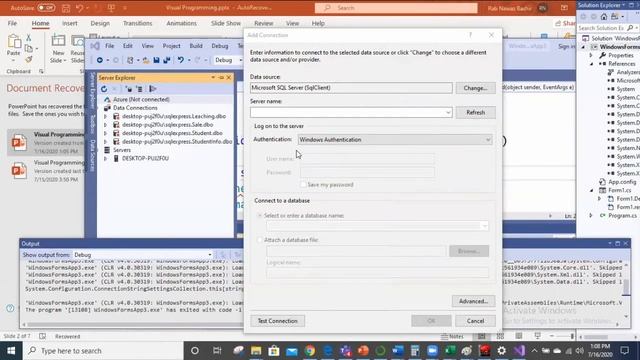Open Google Chrome from the taskbar
The image size is (640, 360).
(310, 351)
